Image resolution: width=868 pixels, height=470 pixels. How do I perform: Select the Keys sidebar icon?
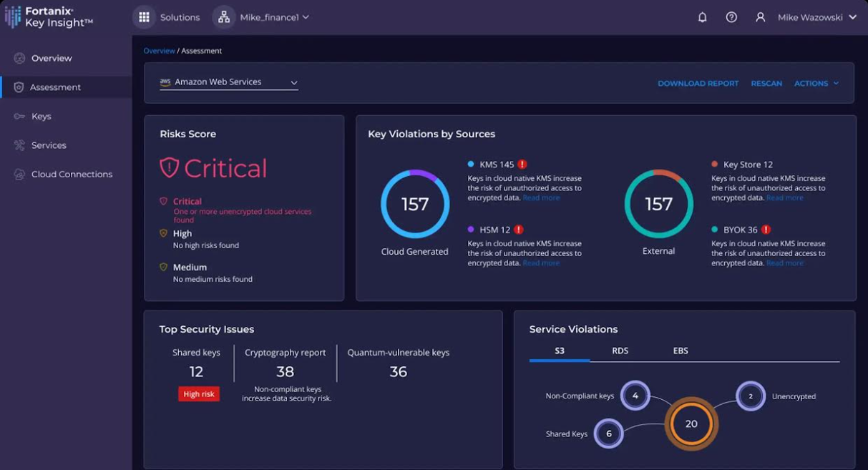click(x=19, y=116)
